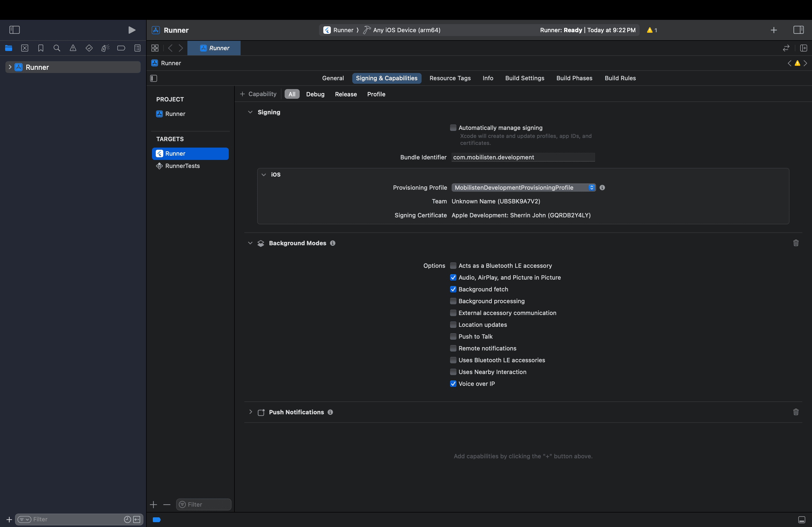Image resolution: width=812 pixels, height=527 pixels.
Task: Uncheck Voice over IP option
Action: 453,384
